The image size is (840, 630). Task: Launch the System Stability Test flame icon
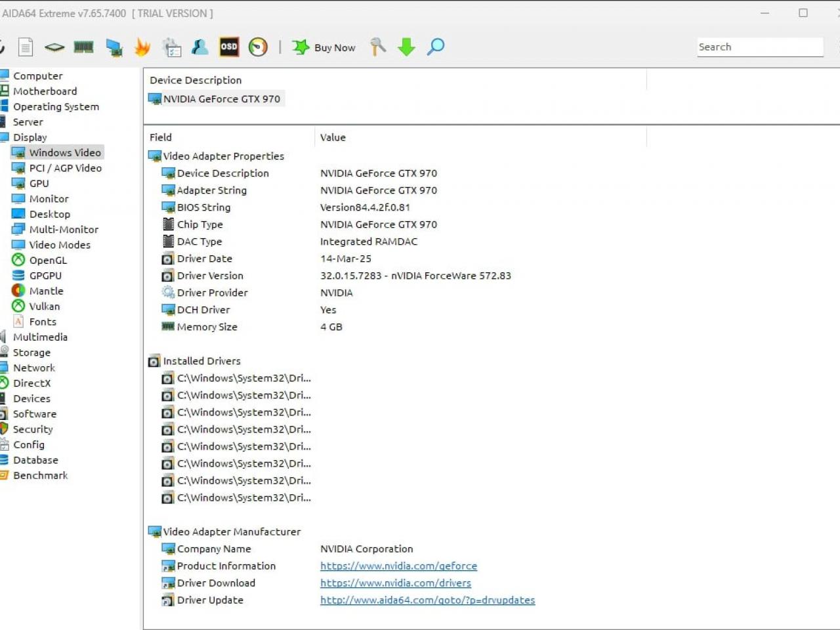pyautogui.click(x=142, y=47)
